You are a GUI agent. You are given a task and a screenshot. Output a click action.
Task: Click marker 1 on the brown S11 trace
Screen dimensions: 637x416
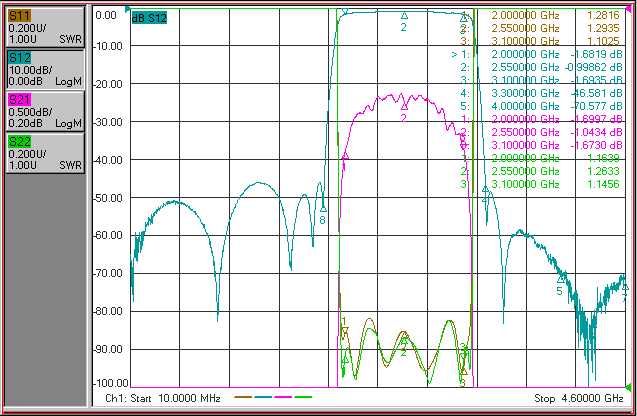344,331
